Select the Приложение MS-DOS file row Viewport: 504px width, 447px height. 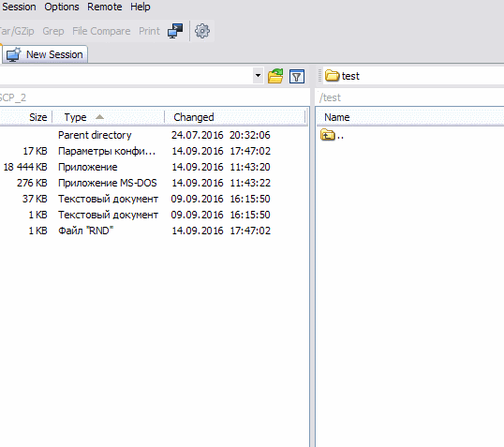click(155, 183)
